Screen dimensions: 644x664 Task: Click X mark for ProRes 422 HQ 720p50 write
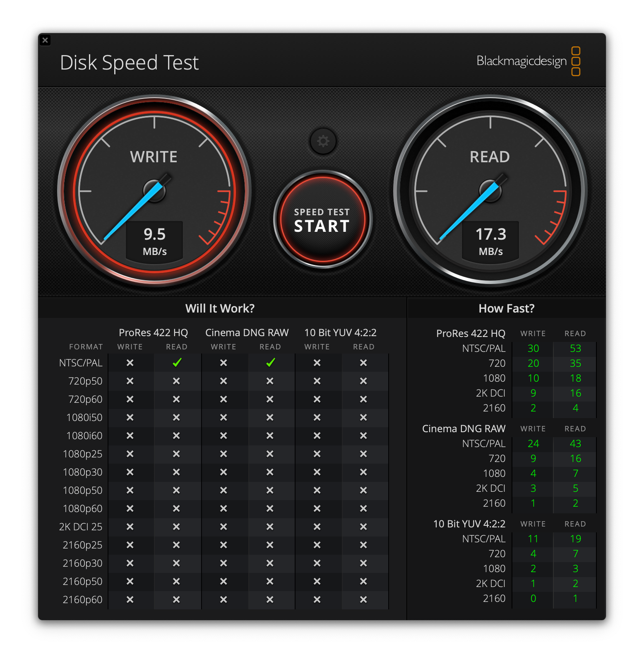pos(130,381)
